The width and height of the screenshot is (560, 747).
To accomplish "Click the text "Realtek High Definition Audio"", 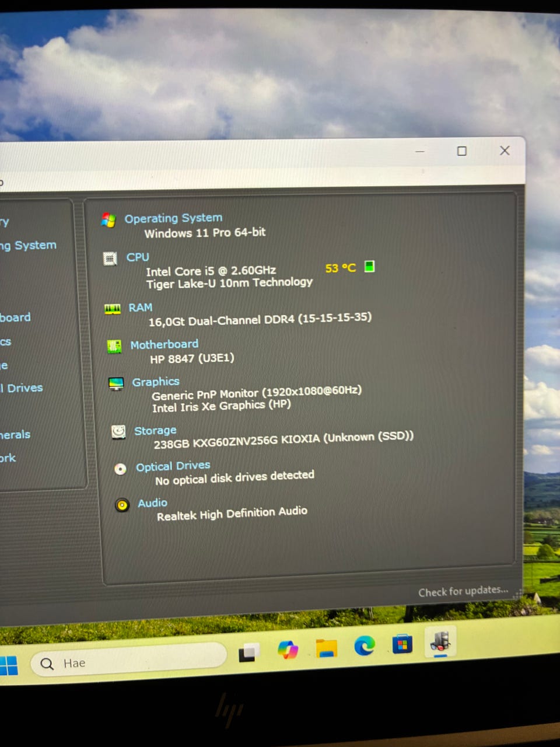I will tap(232, 514).
